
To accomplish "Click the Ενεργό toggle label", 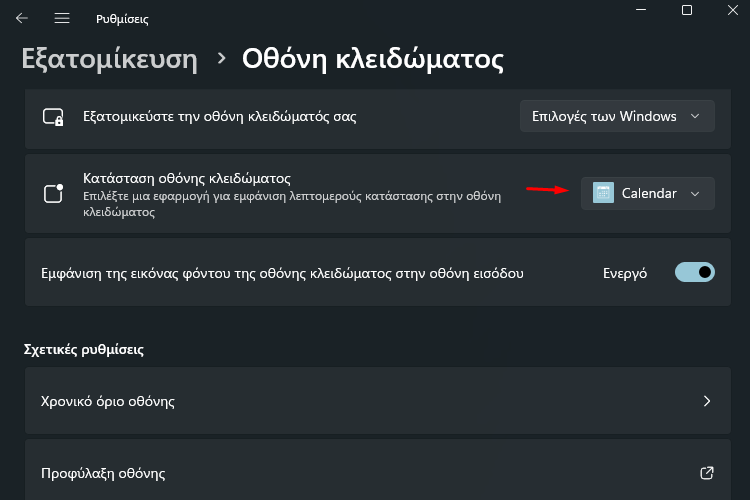I will 625,273.
